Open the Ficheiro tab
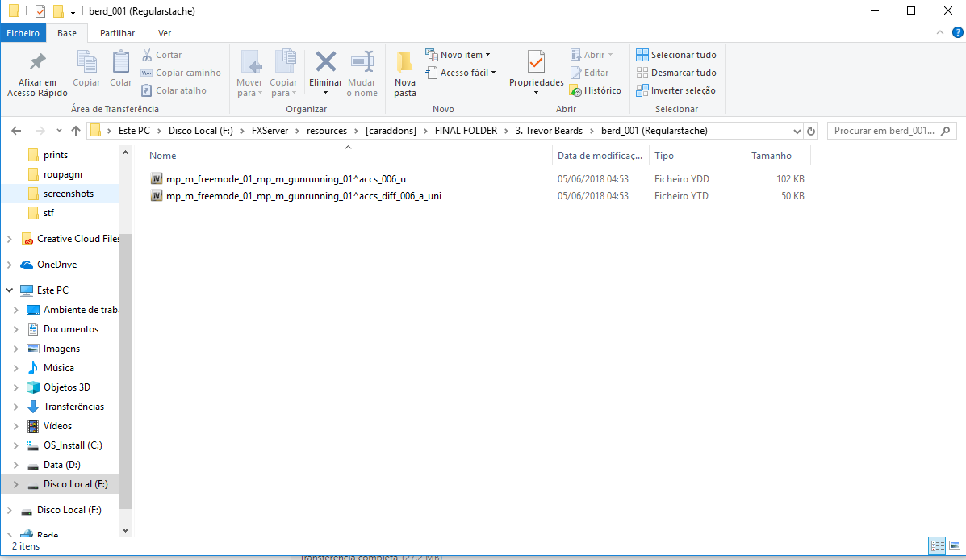 click(23, 33)
